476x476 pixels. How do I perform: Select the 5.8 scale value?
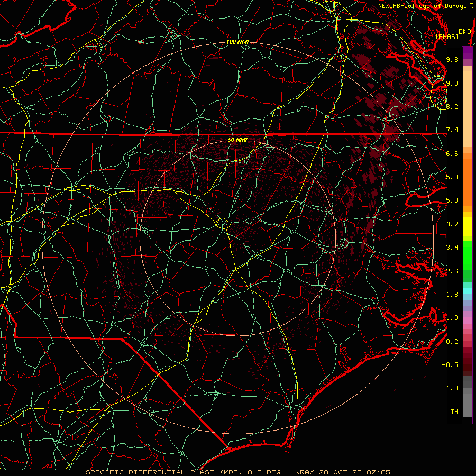tap(452, 177)
